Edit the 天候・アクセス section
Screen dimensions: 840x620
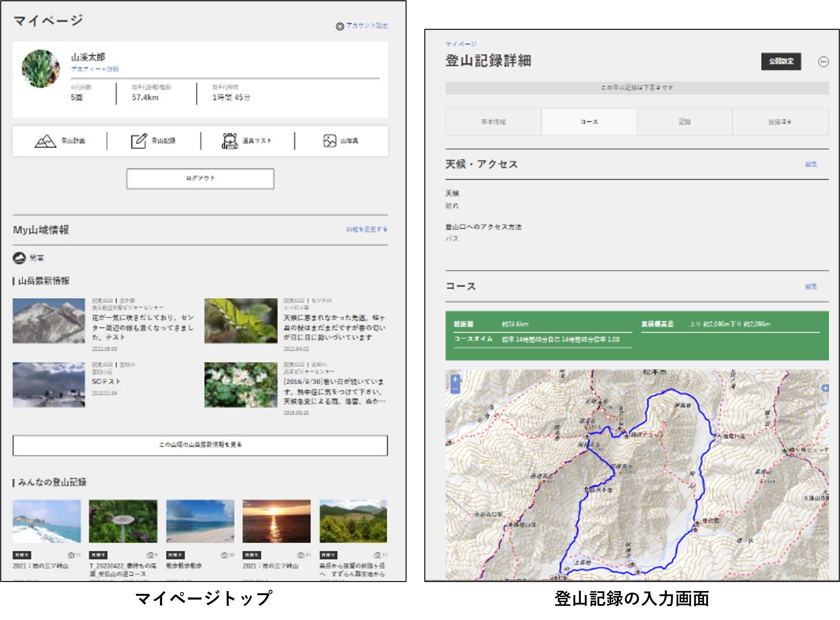point(811,165)
